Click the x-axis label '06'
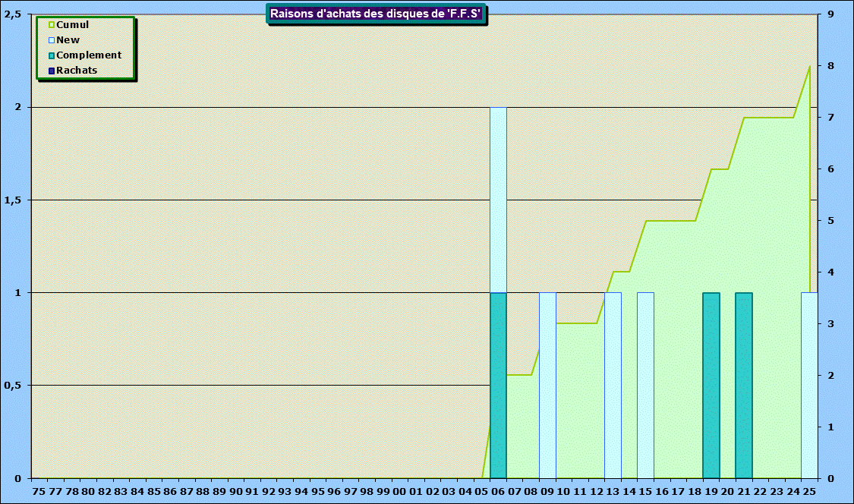Viewport: 854px width, 504px height. 498,491
